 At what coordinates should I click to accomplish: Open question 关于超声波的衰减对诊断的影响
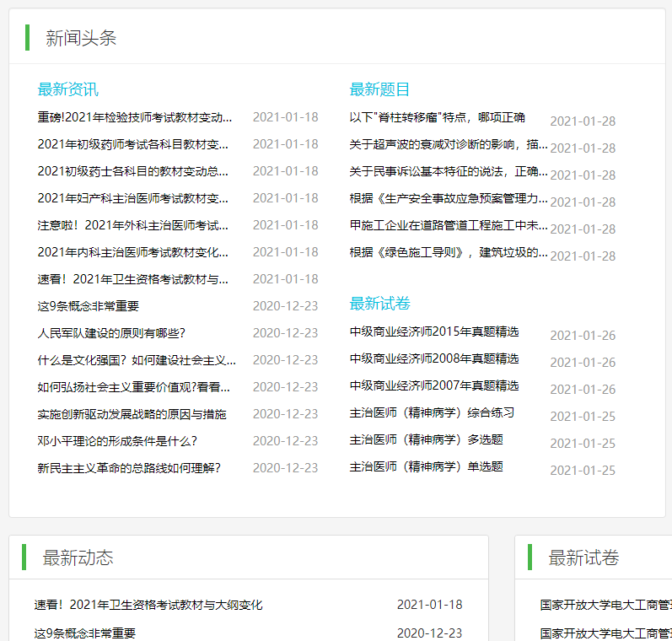pyautogui.click(x=449, y=144)
